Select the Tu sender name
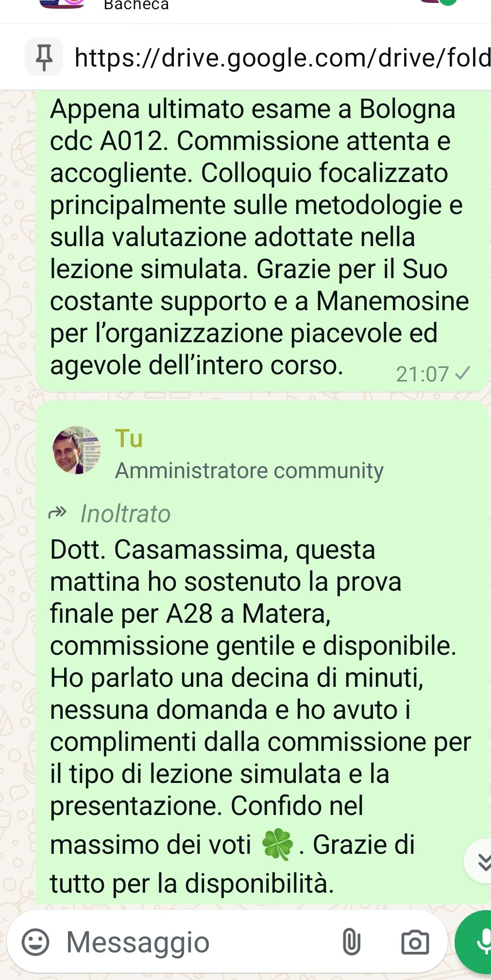The height and width of the screenshot is (980, 491). (129, 438)
